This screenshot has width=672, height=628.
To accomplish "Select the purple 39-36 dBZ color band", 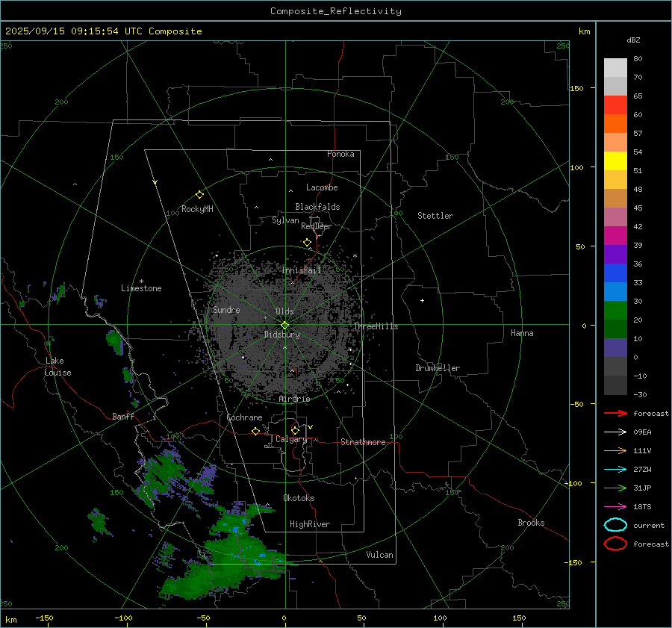I will click(615, 254).
